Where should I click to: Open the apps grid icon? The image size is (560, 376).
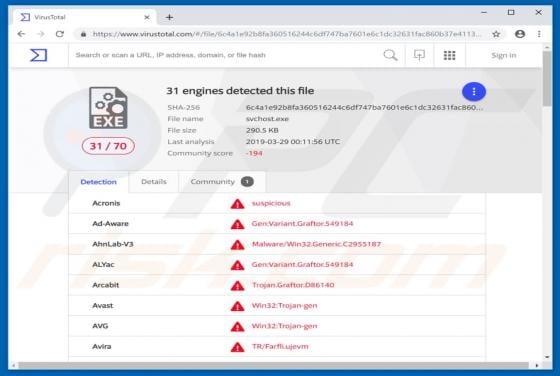[x=449, y=55]
